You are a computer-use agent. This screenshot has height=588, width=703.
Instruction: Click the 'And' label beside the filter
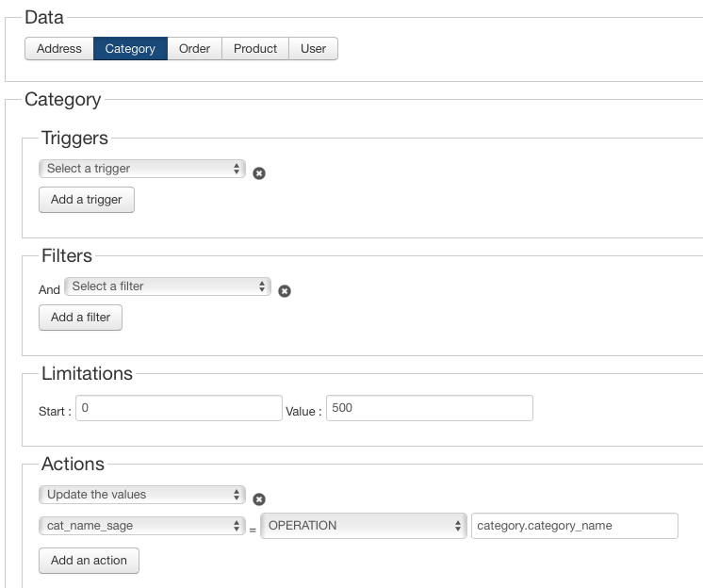coord(49,290)
